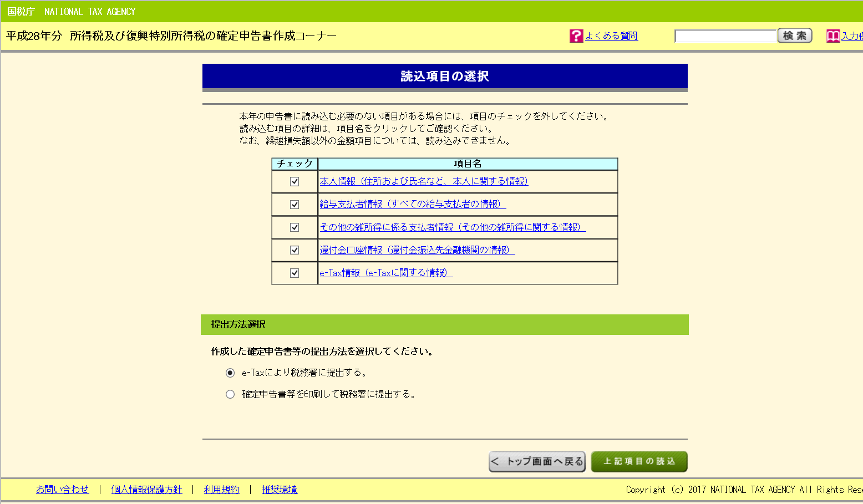Screen dimensions: 863x504
Task: Click the red book guide icon
Action: coord(832,36)
